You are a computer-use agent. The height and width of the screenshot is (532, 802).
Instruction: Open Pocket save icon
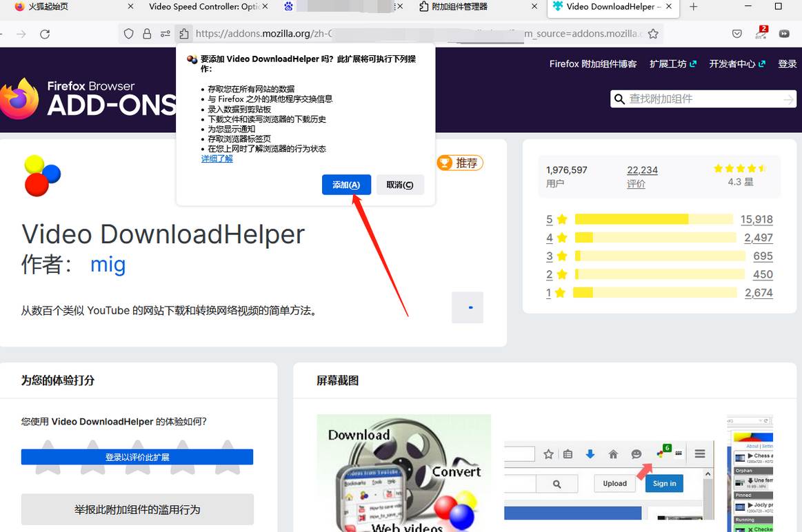pos(737,34)
